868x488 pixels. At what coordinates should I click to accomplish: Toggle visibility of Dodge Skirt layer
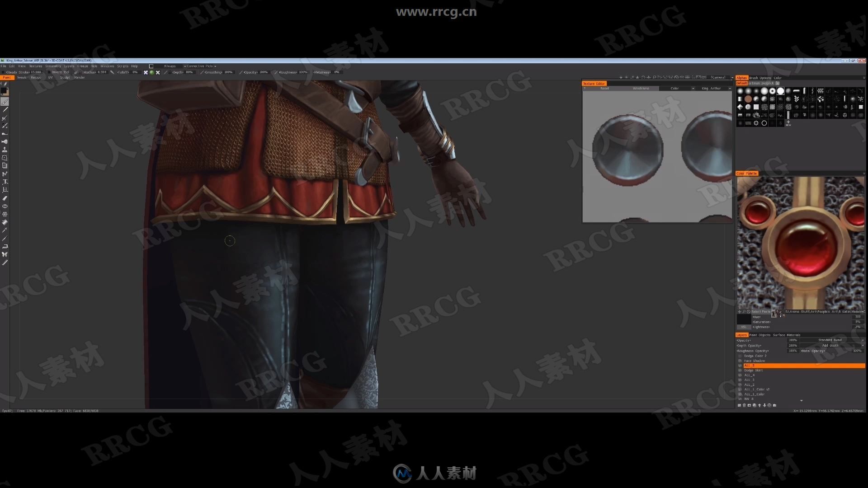tap(740, 370)
